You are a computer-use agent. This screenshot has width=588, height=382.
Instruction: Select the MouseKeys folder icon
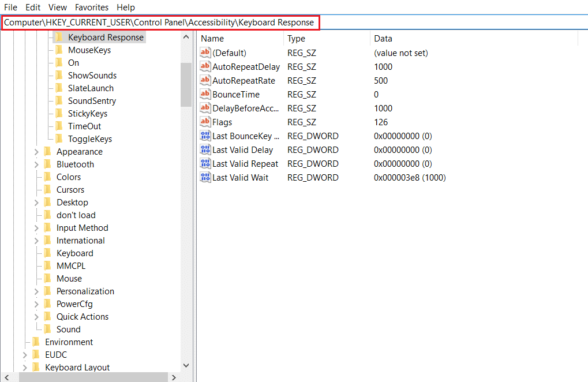59,50
